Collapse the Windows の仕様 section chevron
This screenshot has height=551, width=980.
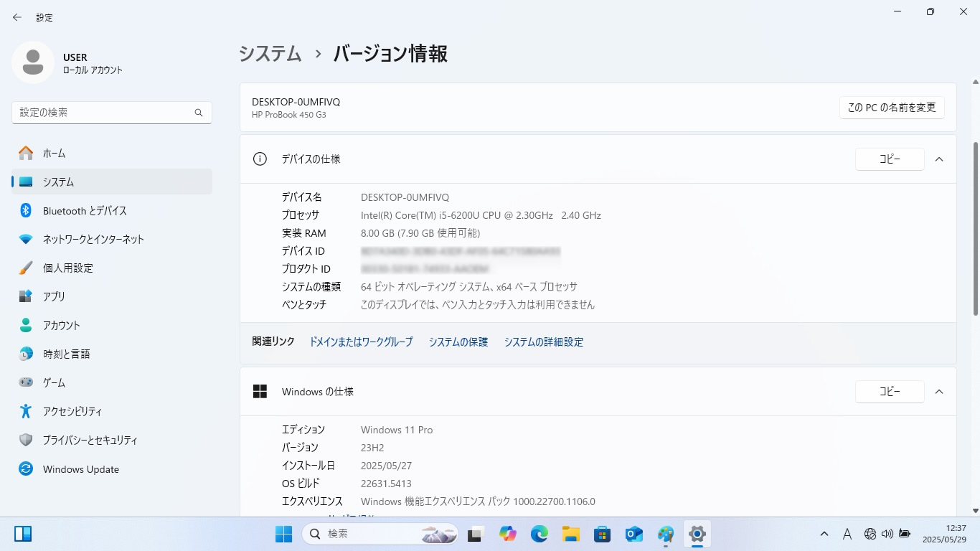tap(939, 392)
